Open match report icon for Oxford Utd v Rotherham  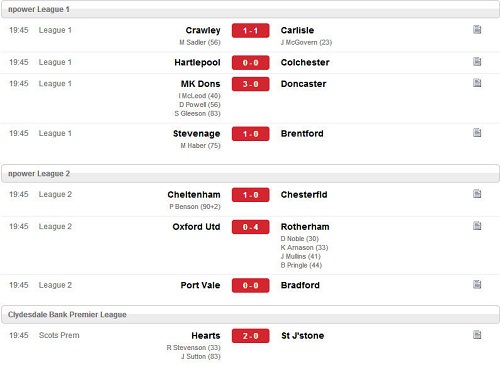point(477,226)
